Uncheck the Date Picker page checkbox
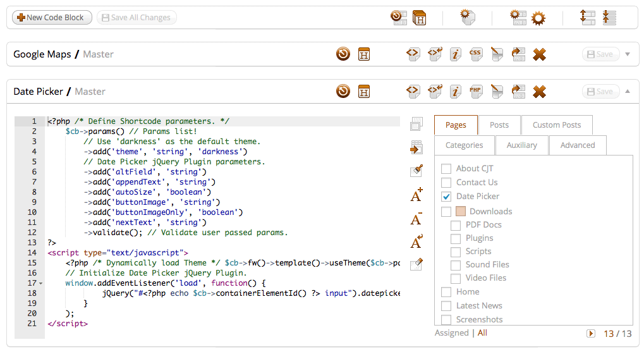The width and height of the screenshot is (644, 354). tap(446, 197)
